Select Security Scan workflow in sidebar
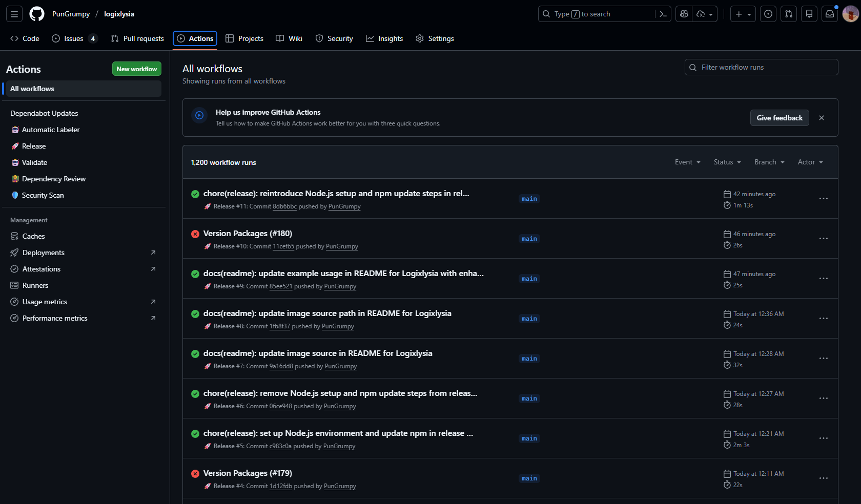Viewport: 861px width, 504px height. 43,195
